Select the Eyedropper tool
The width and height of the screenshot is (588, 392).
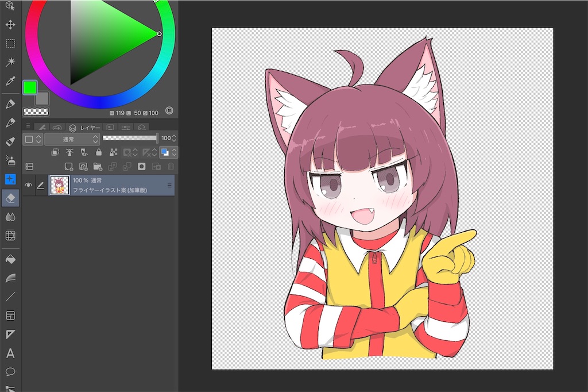[10, 80]
